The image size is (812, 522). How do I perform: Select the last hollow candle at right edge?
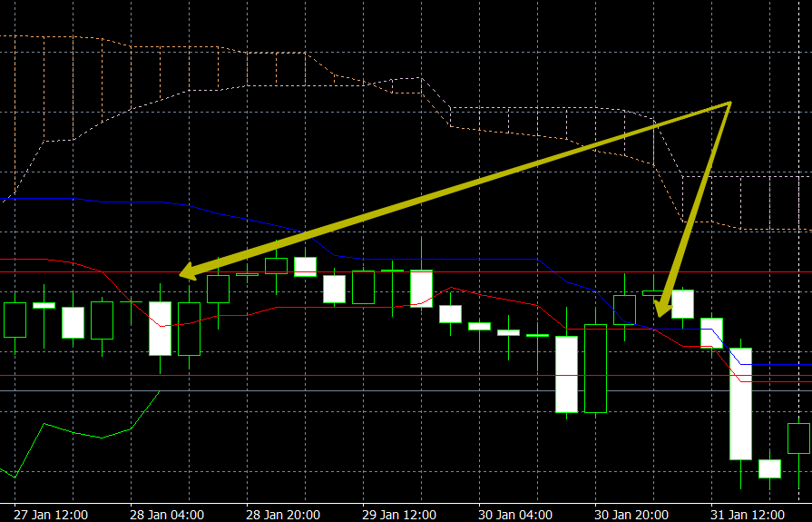click(798, 438)
